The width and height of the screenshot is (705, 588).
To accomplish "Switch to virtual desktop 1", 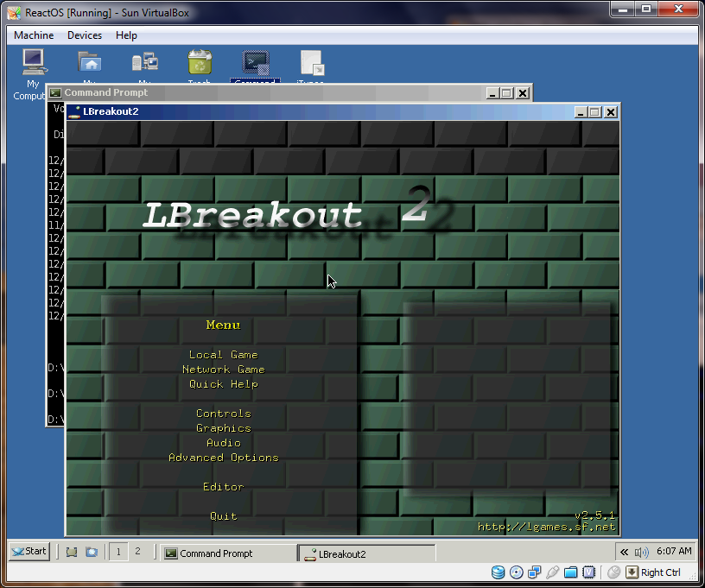I will click(117, 552).
